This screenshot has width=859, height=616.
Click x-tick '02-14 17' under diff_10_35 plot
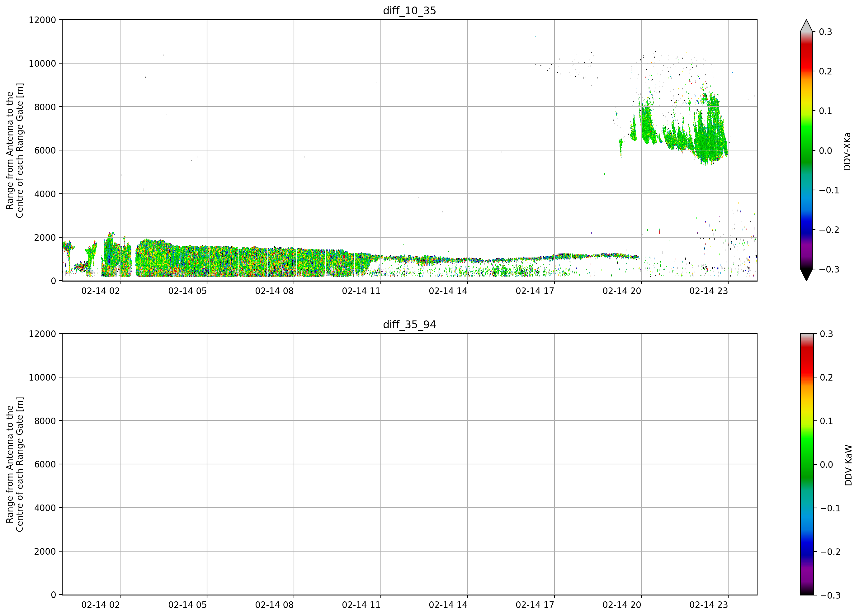[x=535, y=291]
